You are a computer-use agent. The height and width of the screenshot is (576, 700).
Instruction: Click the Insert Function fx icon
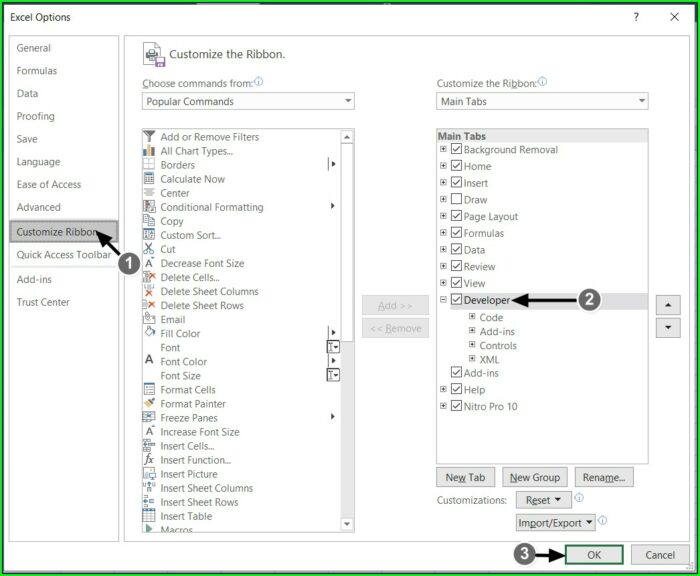click(x=149, y=459)
